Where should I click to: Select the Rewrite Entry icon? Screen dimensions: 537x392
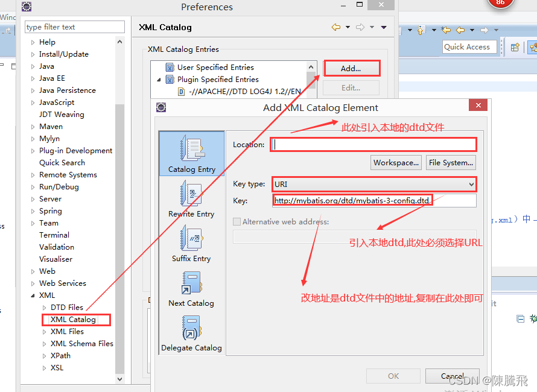pyautogui.click(x=192, y=194)
